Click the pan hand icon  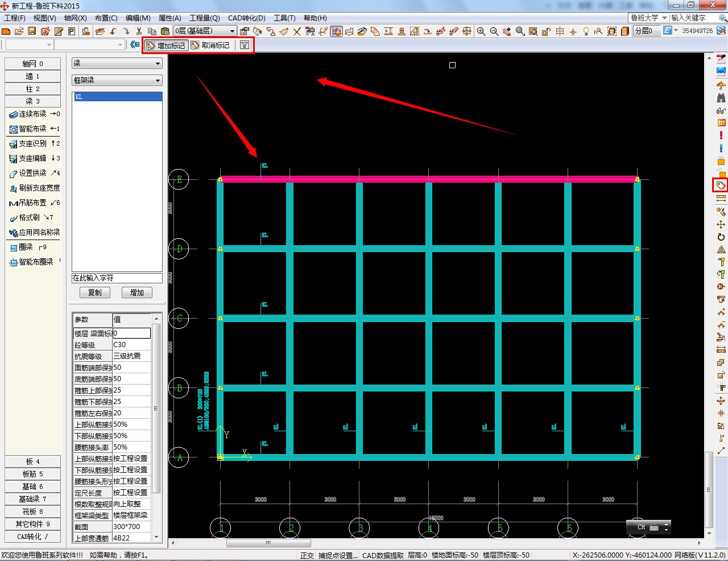click(507, 31)
